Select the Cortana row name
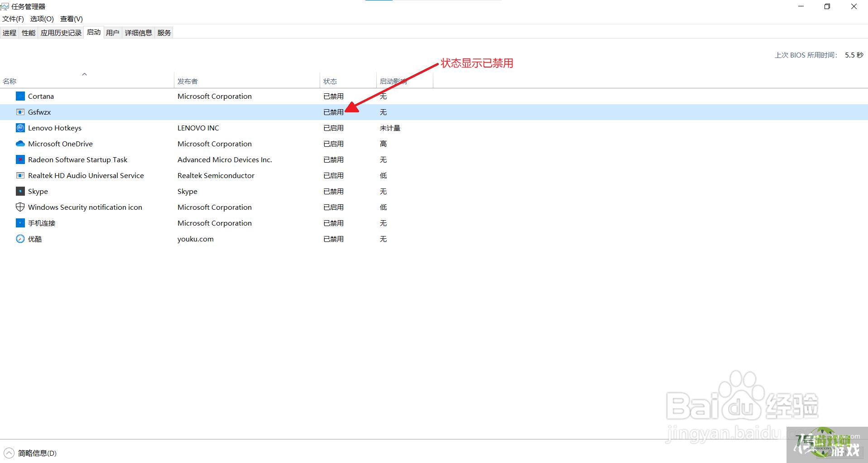 [x=41, y=96]
